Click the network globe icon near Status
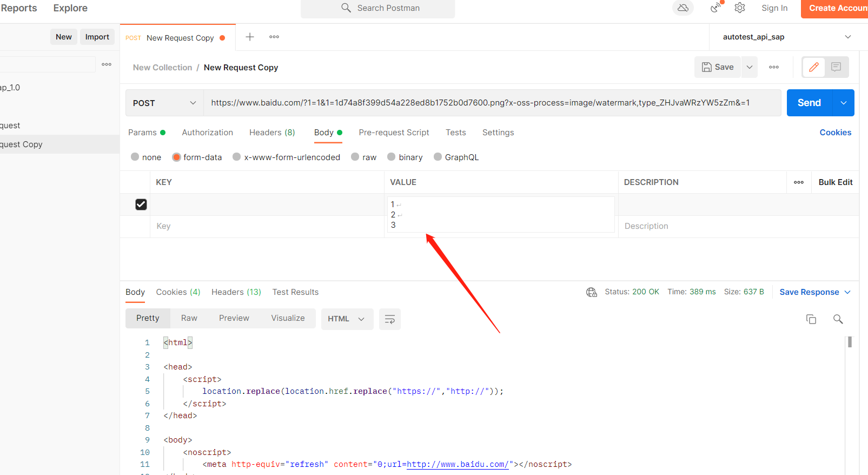The width and height of the screenshot is (868, 475). (592, 292)
